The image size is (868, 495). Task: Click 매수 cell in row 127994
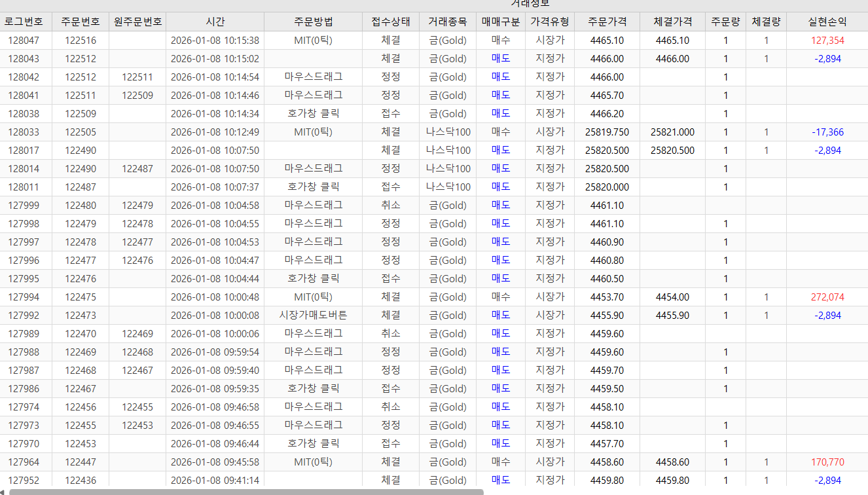501,297
